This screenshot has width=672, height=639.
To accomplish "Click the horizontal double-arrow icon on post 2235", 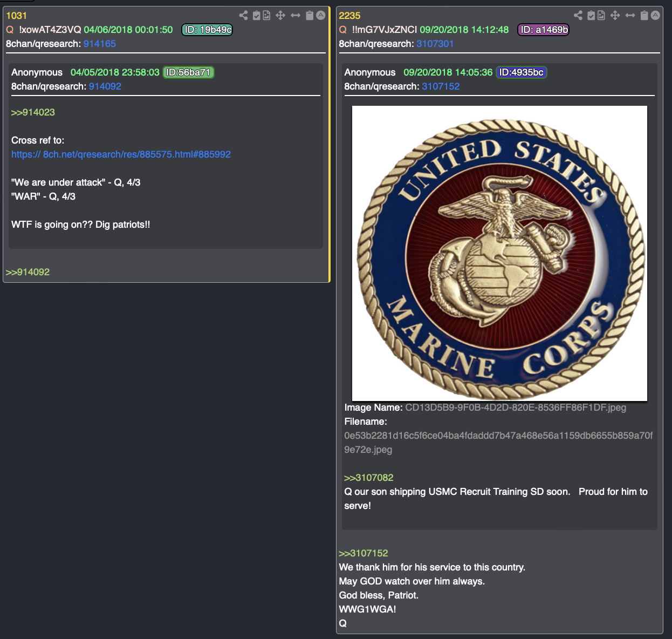I will pyautogui.click(x=630, y=15).
